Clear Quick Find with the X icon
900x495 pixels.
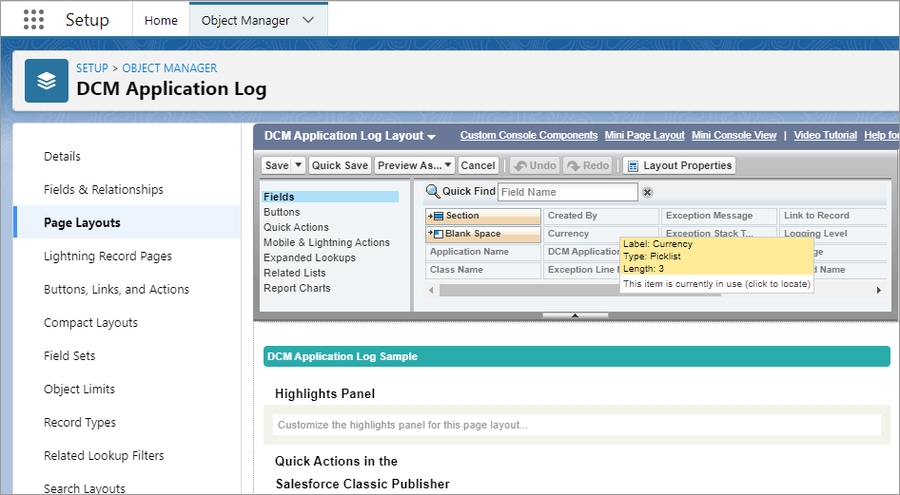pos(647,192)
